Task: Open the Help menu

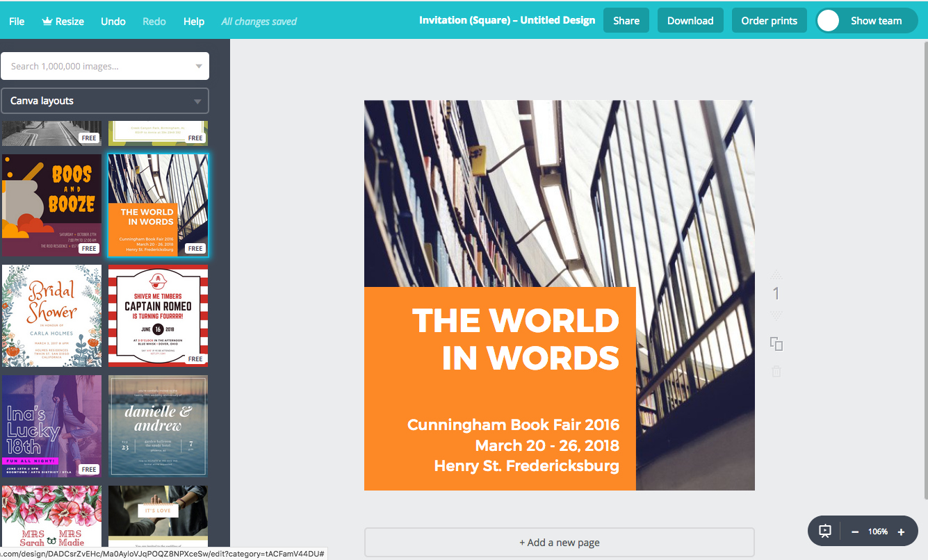Action: click(x=194, y=21)
